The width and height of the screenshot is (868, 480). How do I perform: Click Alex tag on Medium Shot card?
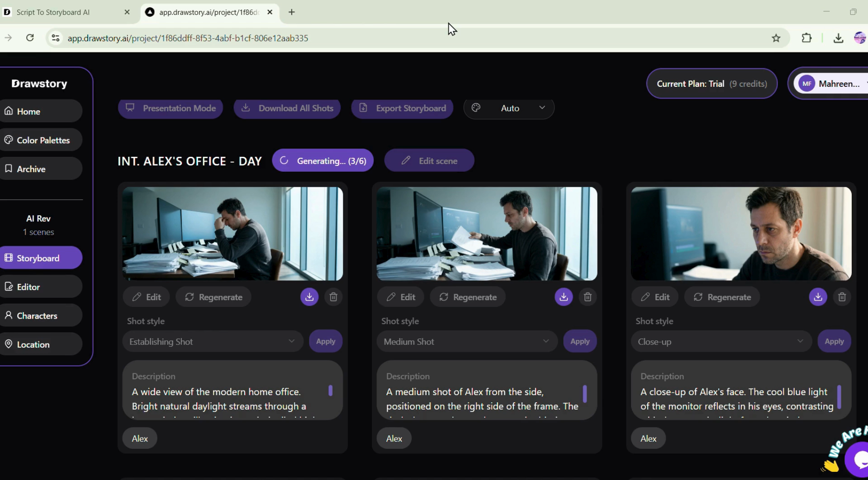pyautogui.click(x=394, y=438)
